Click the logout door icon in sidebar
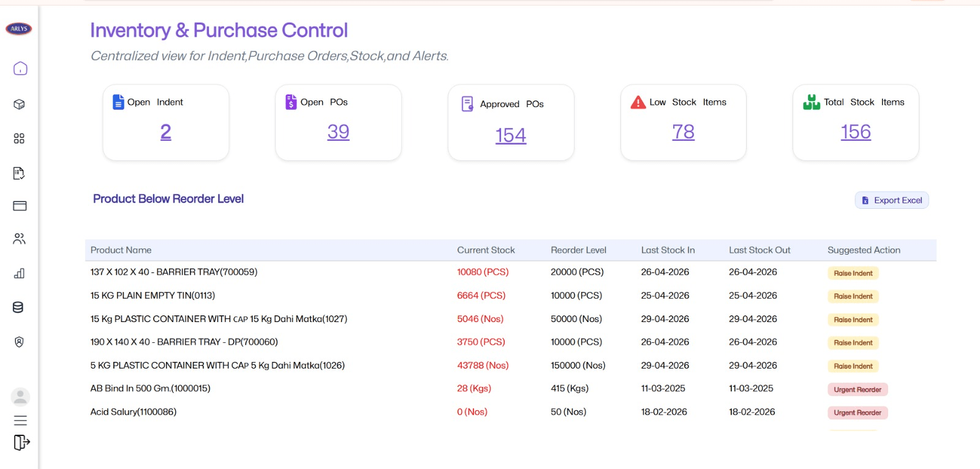Screen dimensions: 980x469 tap(21, 442)
